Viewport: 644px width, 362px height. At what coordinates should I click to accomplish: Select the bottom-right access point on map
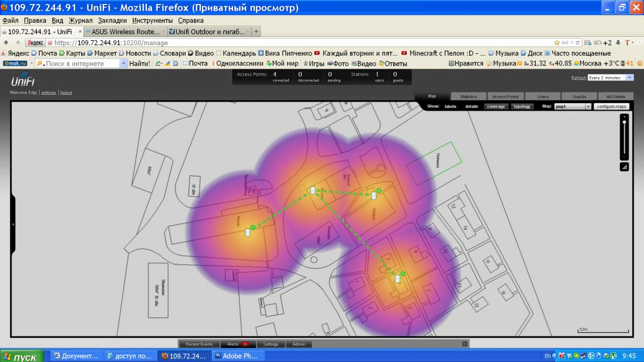point(398,279)
